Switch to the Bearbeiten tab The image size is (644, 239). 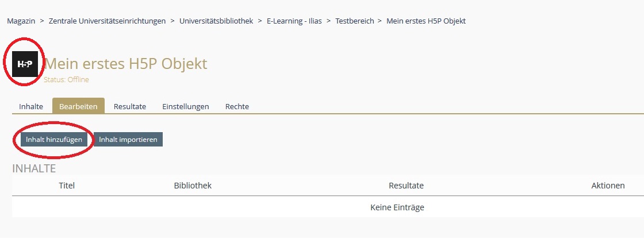coord(78,106)
